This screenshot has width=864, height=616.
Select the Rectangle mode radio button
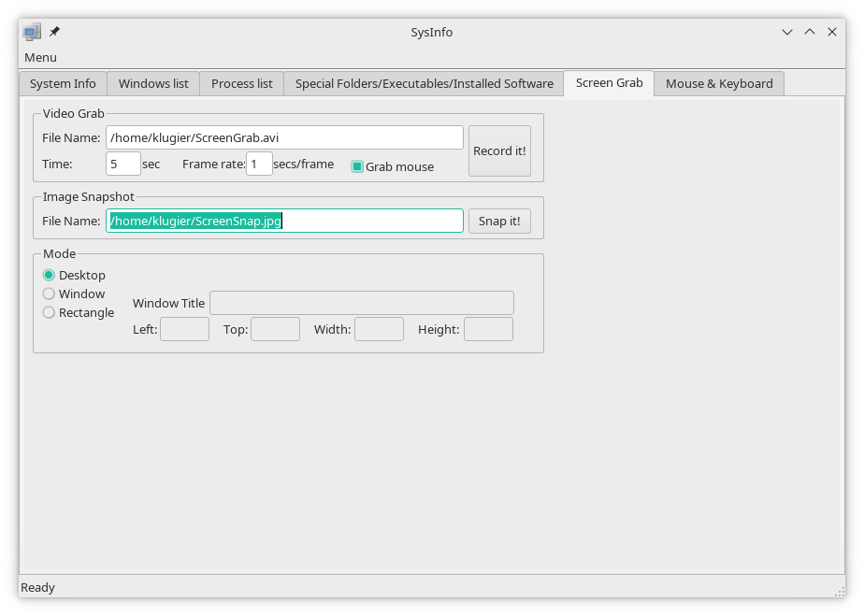[49, 312]
